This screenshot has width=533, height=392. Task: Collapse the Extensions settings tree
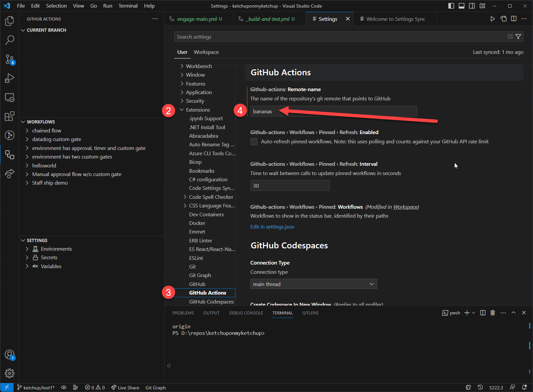click(x=182, y=110)
